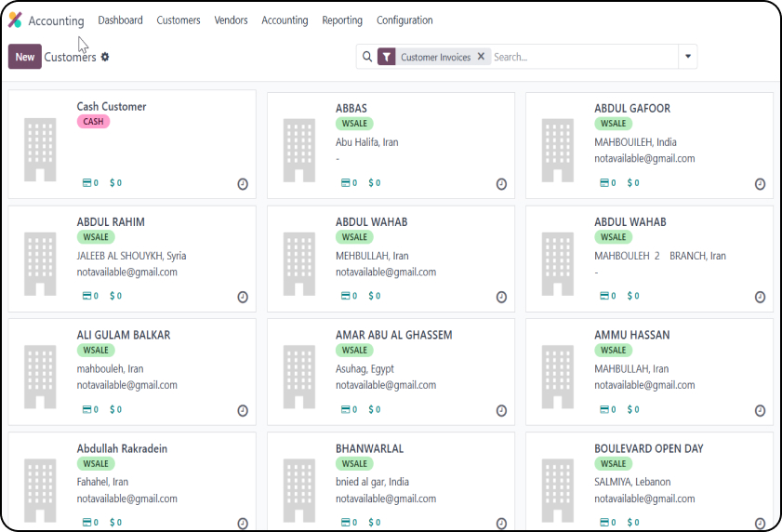Open the AMAR ABU AL GHASSEM customer
Image resolution: width=782 pixels, height=532 pixels.
tap(393, 335)
